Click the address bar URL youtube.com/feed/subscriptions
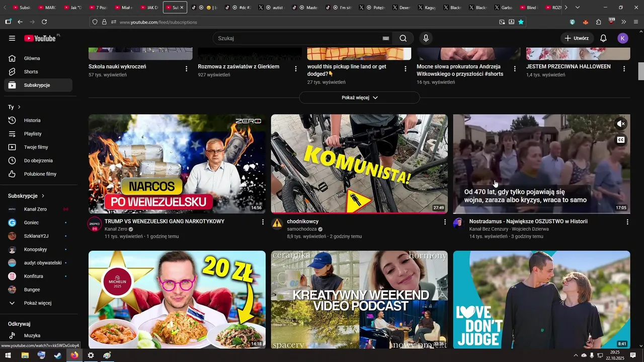Viewport: 644px width, 362px height. click(158, 22)
